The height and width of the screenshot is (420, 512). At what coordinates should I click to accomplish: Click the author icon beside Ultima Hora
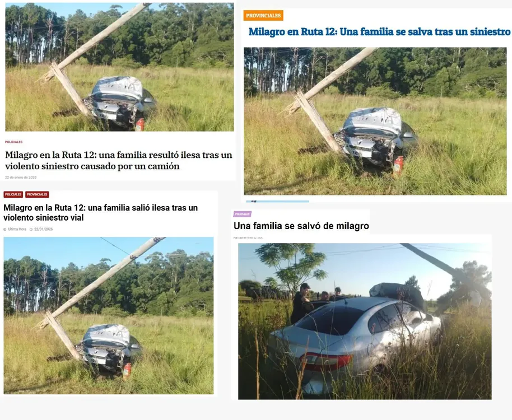5,230
